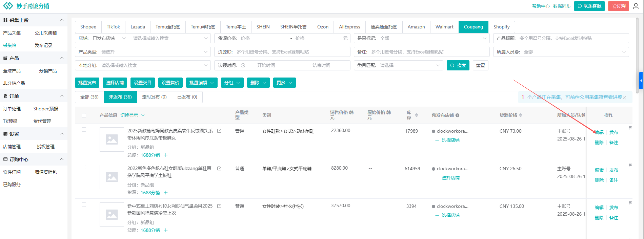Click 选择店铺 link in first product row
This screenshot has width=644, height=239.
pyautogui.click(x=450, y=140)
